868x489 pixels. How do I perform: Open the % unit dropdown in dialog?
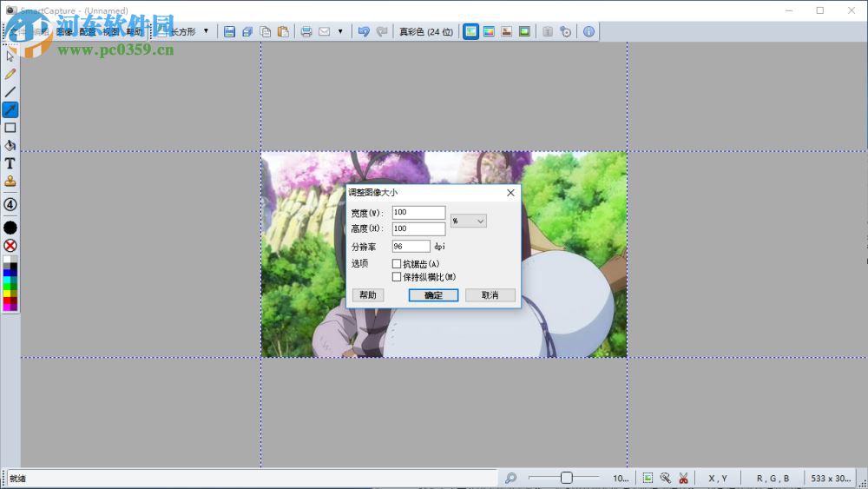(469, 221)
